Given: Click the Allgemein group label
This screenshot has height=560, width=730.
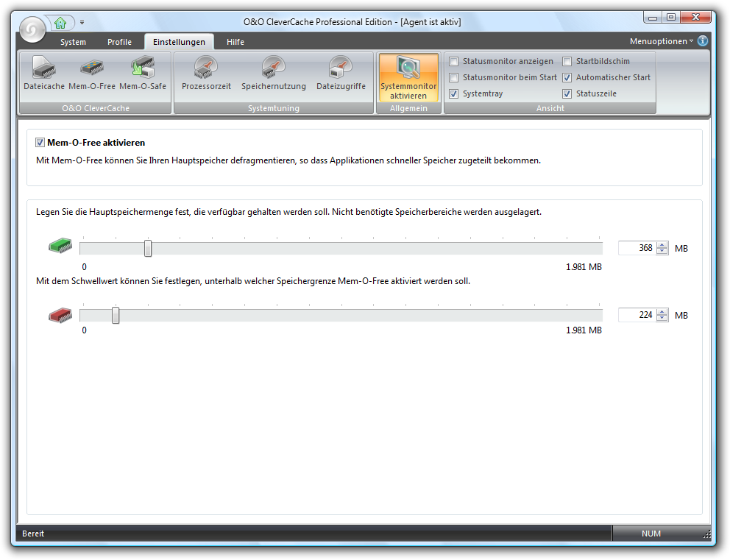Looking at the screenshot, I should tap(408, 108).
